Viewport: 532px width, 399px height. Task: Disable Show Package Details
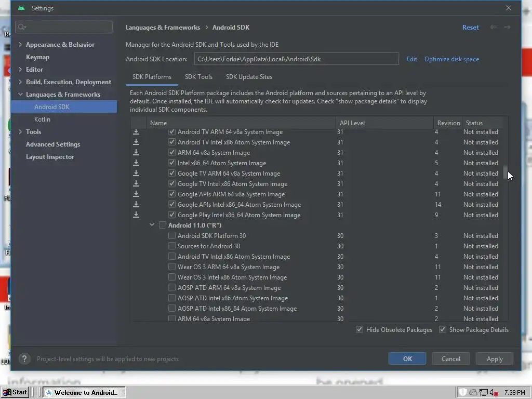[443, 329]
